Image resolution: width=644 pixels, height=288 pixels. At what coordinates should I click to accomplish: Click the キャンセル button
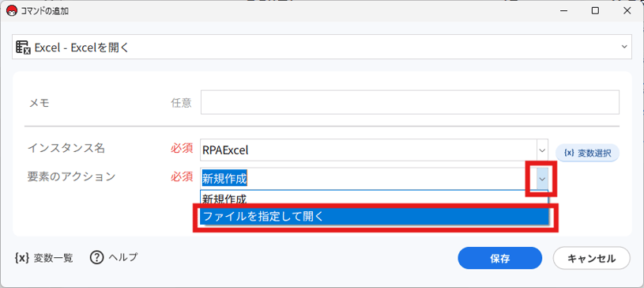[x=591, y=258]
